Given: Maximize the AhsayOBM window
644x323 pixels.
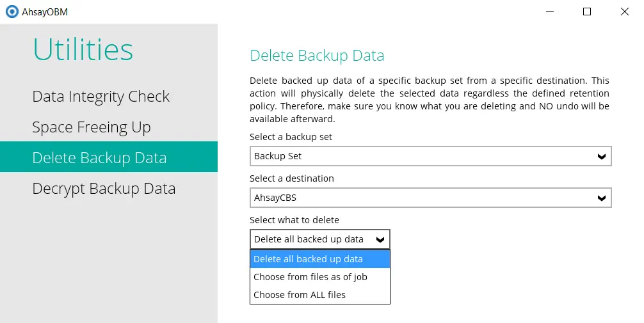Looking at the screenshot, I should 587,12.
